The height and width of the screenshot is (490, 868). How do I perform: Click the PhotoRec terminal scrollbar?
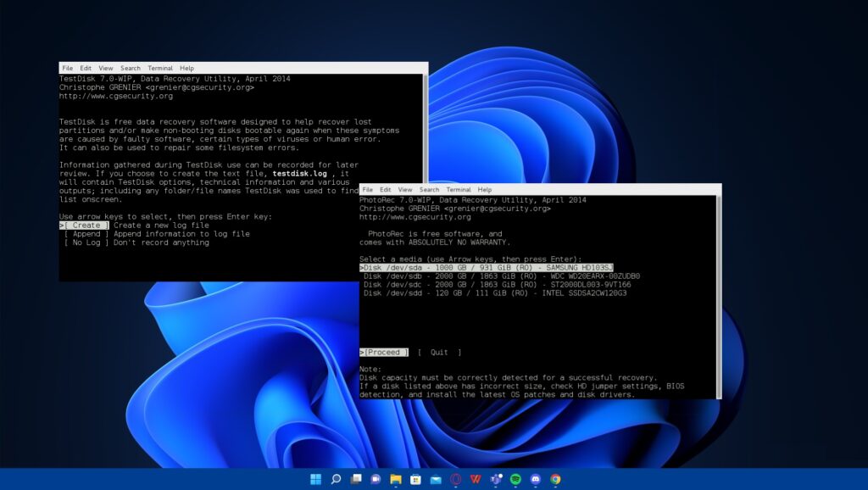[719, 297]
